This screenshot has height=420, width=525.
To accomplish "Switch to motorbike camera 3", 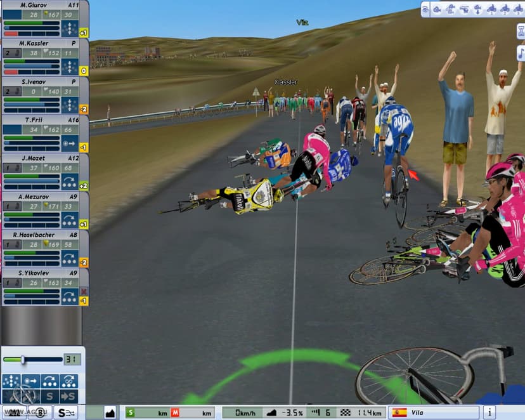I will coord(518,10).
